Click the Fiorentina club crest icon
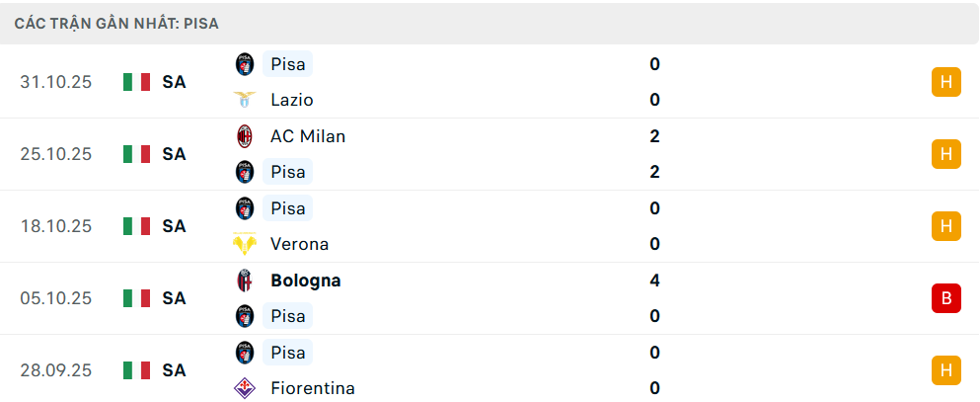The width and height of the screenshot is (980, 402). click(244, 388)
